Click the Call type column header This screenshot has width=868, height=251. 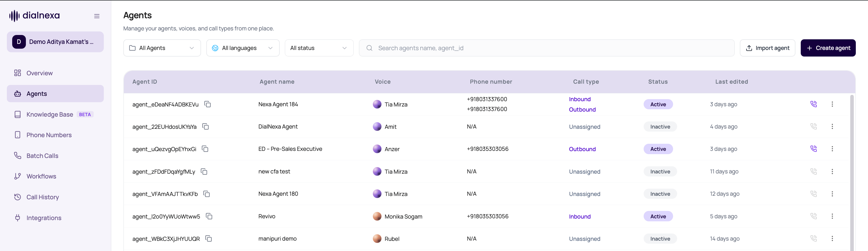586,82
